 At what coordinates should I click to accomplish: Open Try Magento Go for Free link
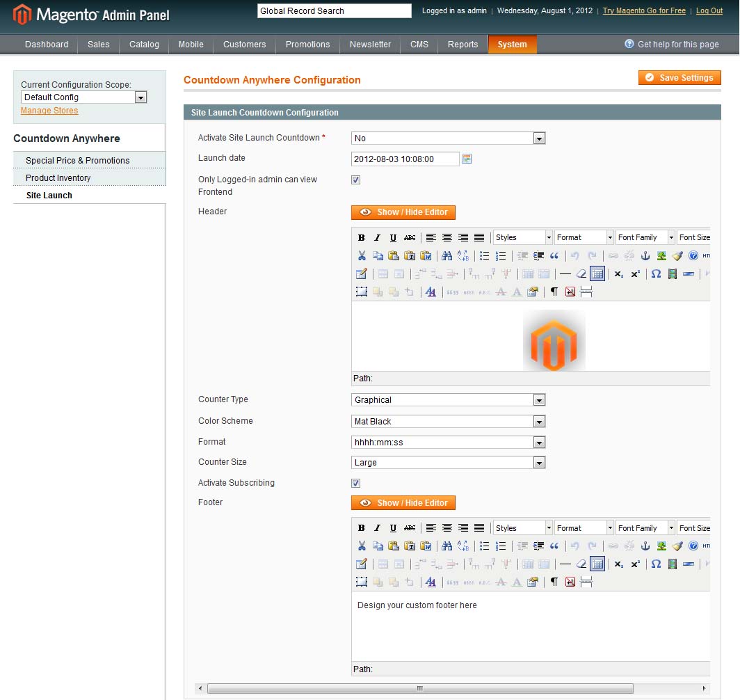click(644, 11)
